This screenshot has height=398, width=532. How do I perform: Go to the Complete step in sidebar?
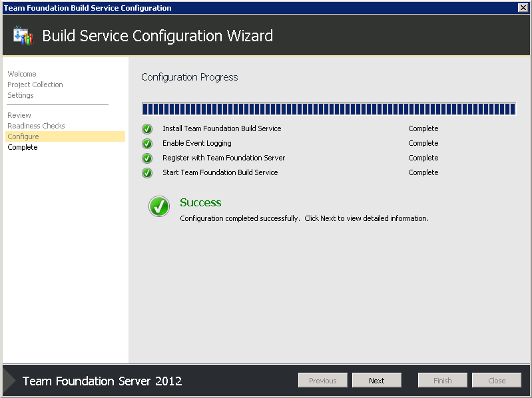23,147
